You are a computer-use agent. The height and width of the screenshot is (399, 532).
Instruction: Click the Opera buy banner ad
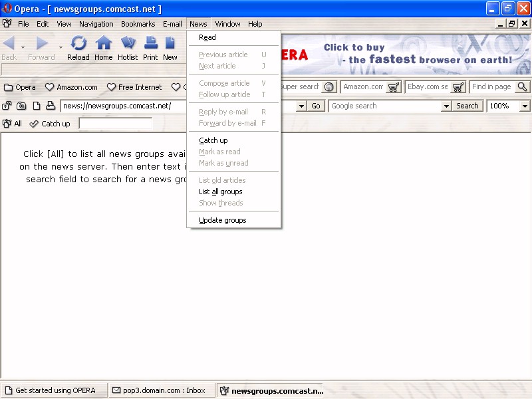click(406, 55)
